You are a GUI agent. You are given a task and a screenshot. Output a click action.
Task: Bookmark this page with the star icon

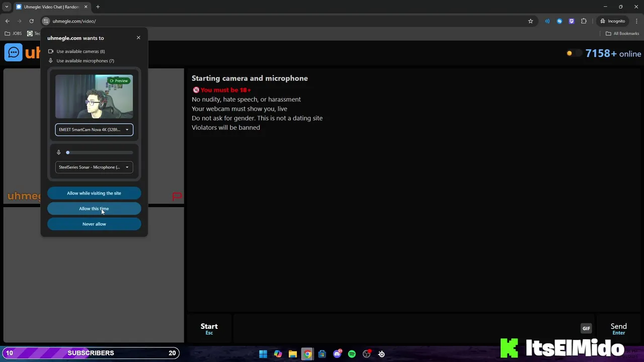click(x=530, y=21)
